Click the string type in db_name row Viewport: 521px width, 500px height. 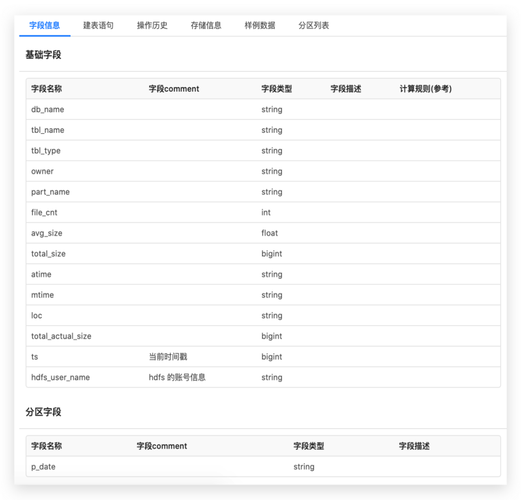click(x=272, y=109)
